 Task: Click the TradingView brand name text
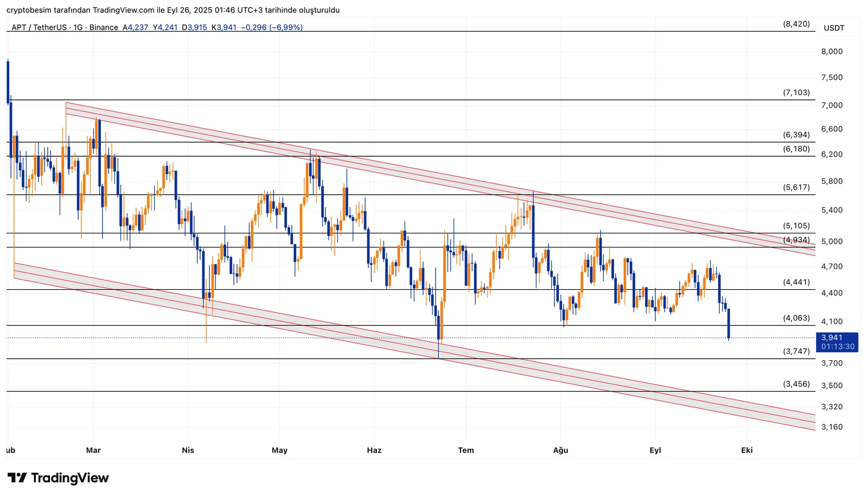69,478
